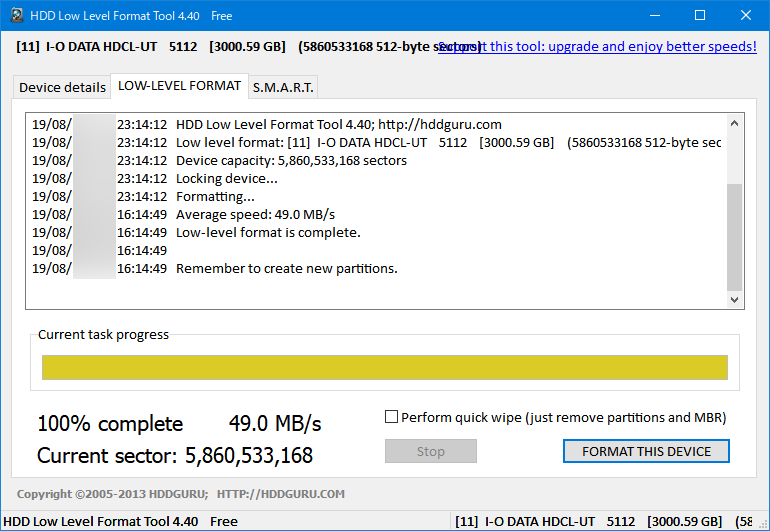Open the S.M.A.R.T. tab
This screenshot has height=531, width=770.
[283, 87]
